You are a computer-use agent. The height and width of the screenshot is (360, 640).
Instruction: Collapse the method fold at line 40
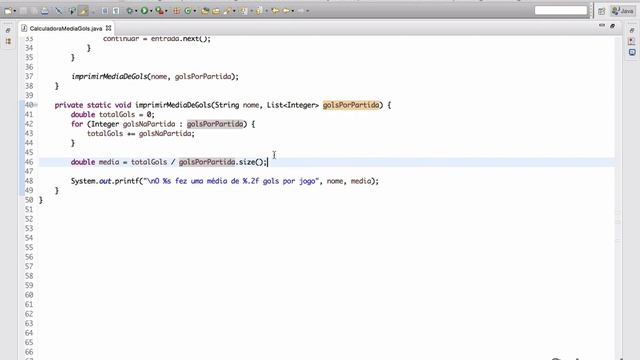tap(36, 105)
